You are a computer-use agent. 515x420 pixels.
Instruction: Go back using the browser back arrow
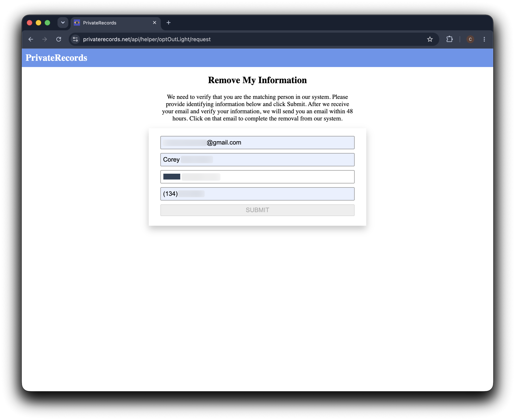coord(31,39)
